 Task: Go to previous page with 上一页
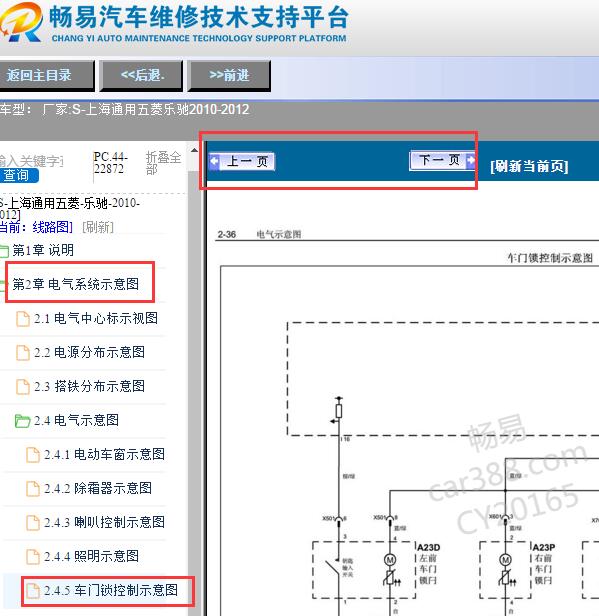click(242, 161)
